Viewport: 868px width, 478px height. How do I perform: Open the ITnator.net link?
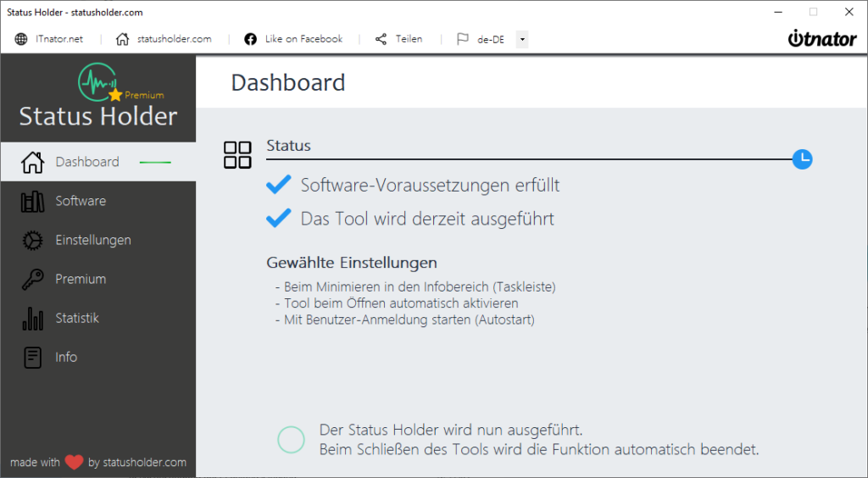59,39
